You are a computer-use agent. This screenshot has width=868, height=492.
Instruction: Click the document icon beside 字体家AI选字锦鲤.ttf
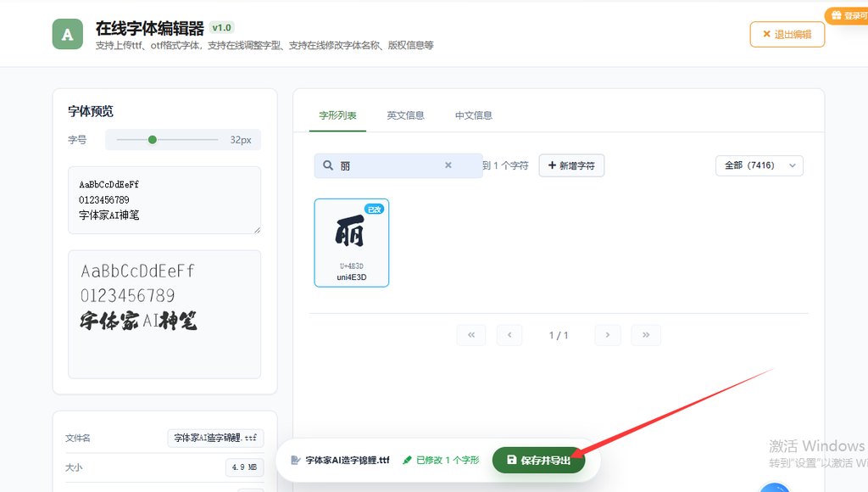coord(297,461)
